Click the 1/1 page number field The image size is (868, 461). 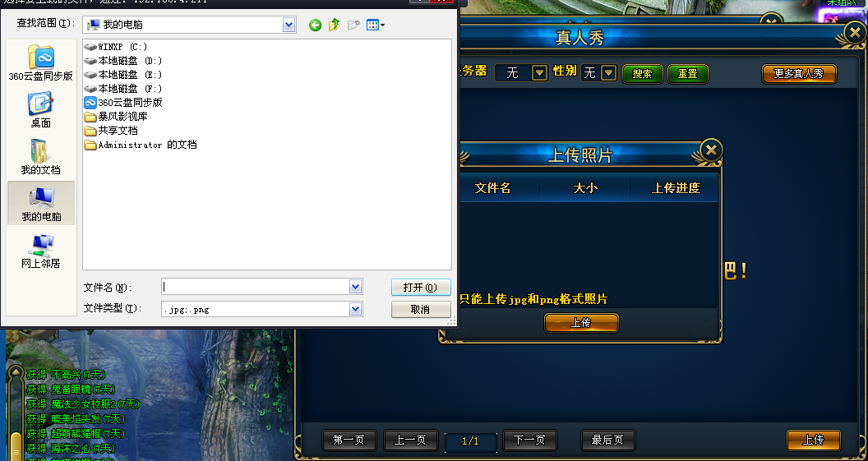pyautogui.click(x=470, y=441)
